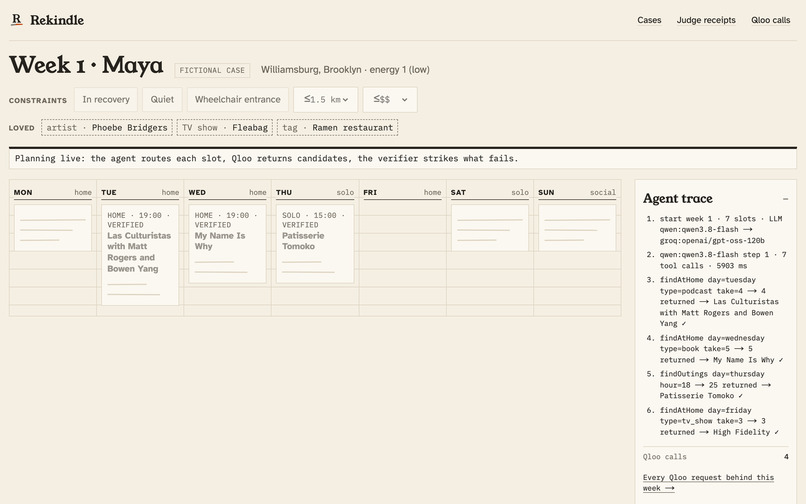Viewport: 806px width, 504px height.
Task: Click the 'Qloo calls' count row
Action: (x=716, y=457)
